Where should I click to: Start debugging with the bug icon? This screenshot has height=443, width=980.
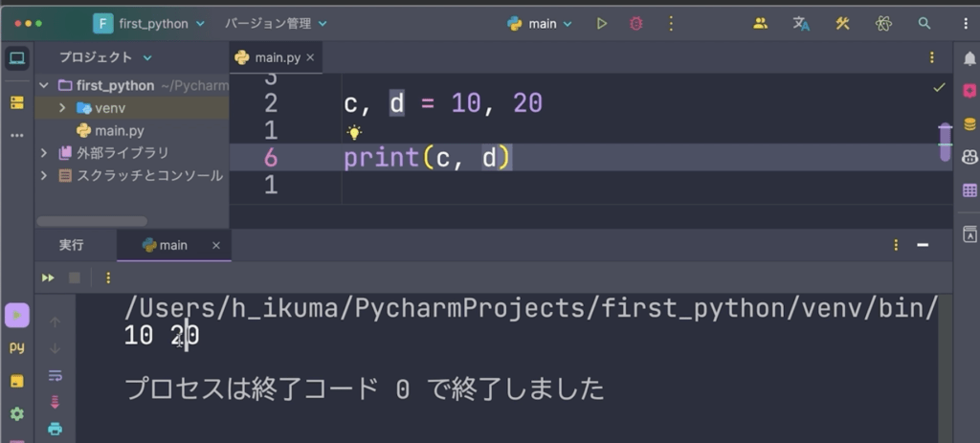click(635, 23)
